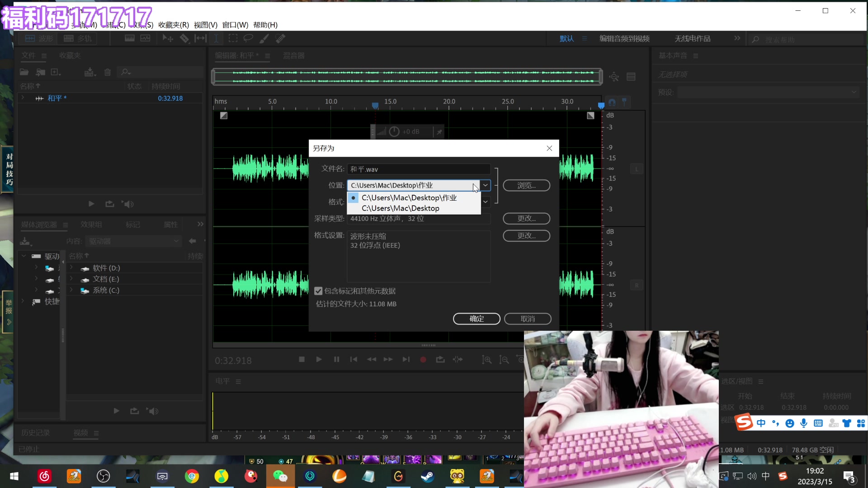The height and width of the screenshot is (488, 868).
Task: Click the Open File folder icon
Action: click(x=24, y=72)
